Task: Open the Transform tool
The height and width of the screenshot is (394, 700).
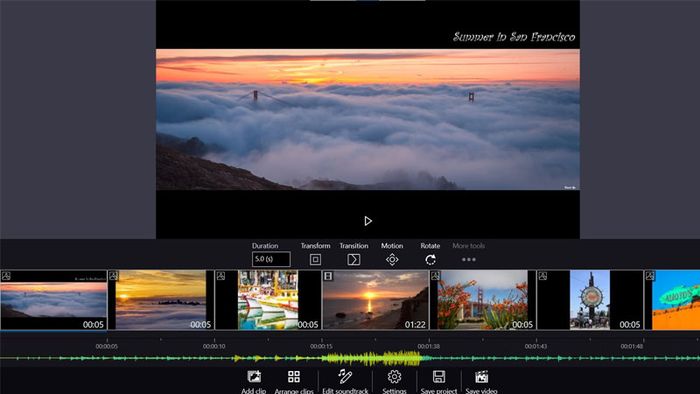Action: (315, 260)
